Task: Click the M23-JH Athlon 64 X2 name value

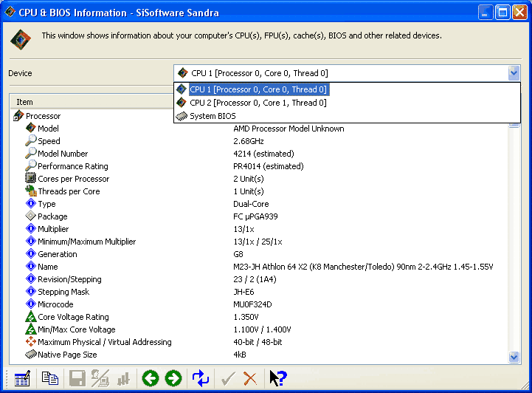Action: [x=363, y=267]
